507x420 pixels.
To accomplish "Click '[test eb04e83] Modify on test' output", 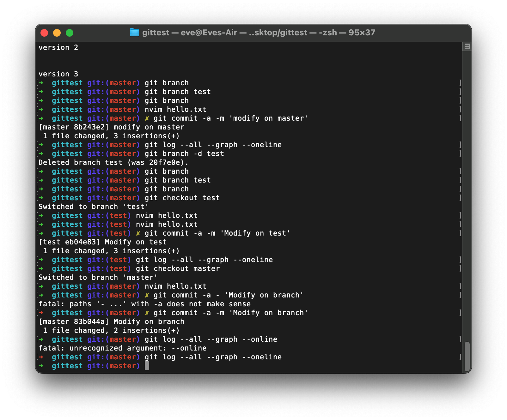I will [102, 242].
